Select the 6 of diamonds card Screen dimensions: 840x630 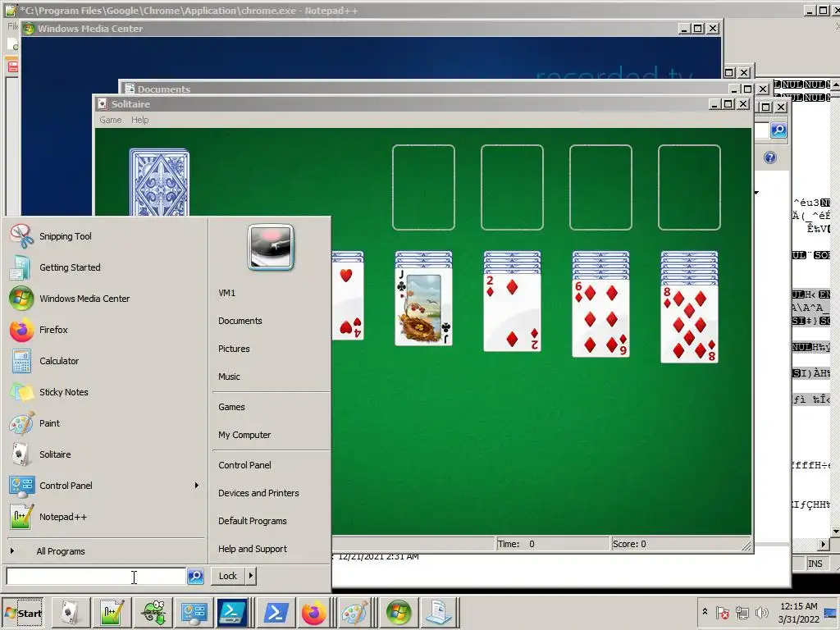coord(600,317)
